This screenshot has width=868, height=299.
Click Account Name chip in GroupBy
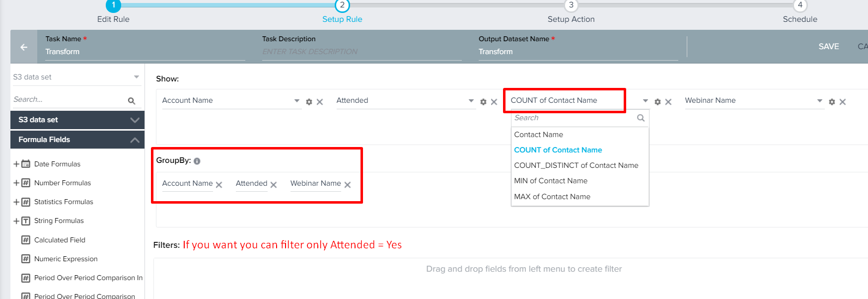pyautogui.click(x=187, y=183)
